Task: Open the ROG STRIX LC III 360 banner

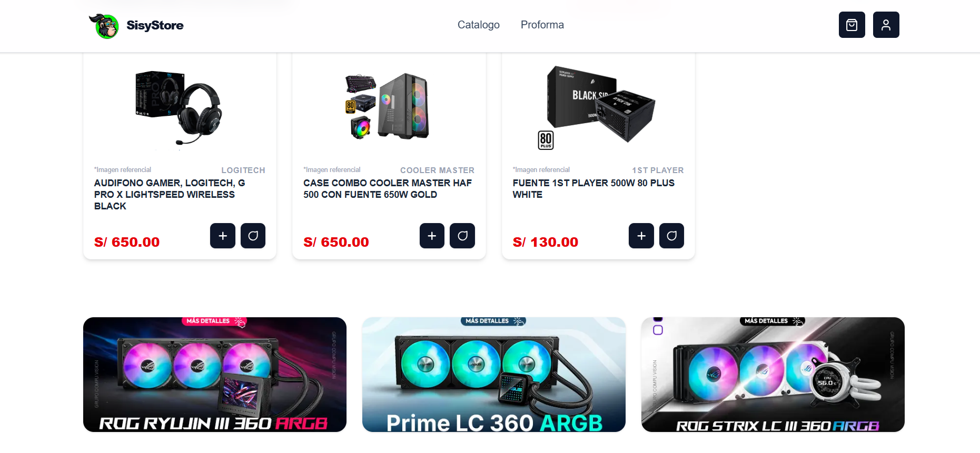Action: coord(773,375)
